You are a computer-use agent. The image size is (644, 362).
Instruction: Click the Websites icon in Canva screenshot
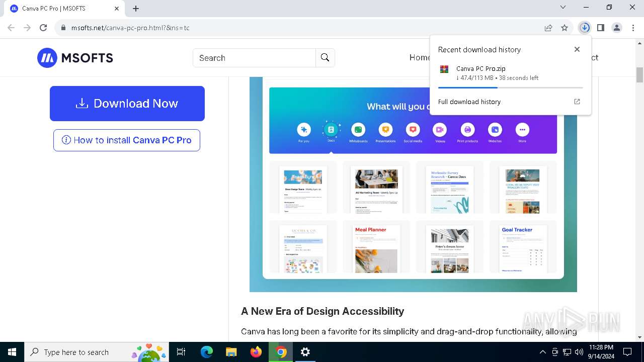pos(495,130)
